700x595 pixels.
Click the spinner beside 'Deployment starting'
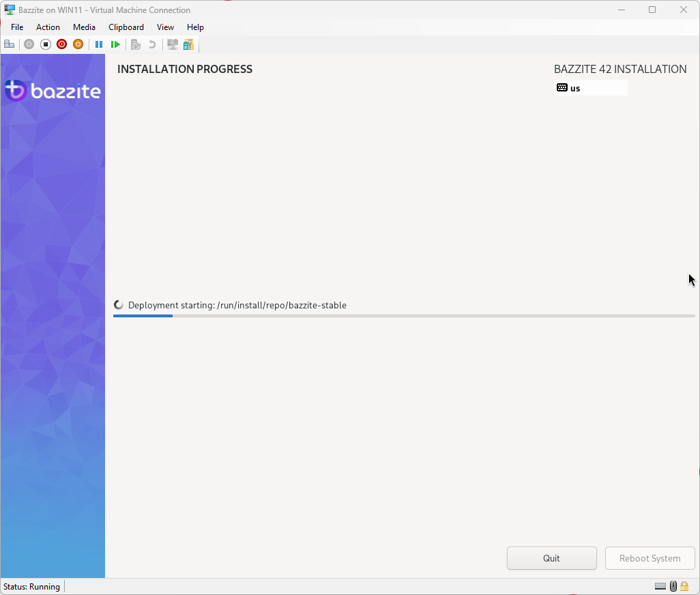(118, 305)
